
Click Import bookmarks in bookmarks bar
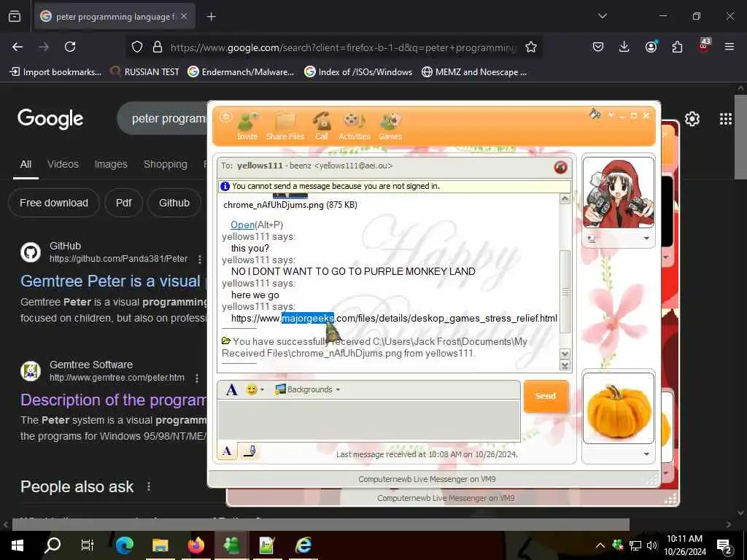pyautogui.click(x=55, y=72)
